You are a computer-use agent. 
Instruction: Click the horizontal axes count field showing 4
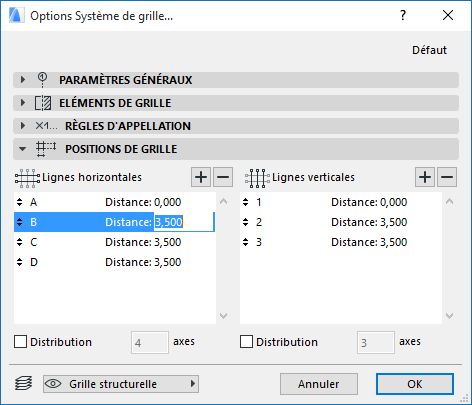(x=150, y=342)
